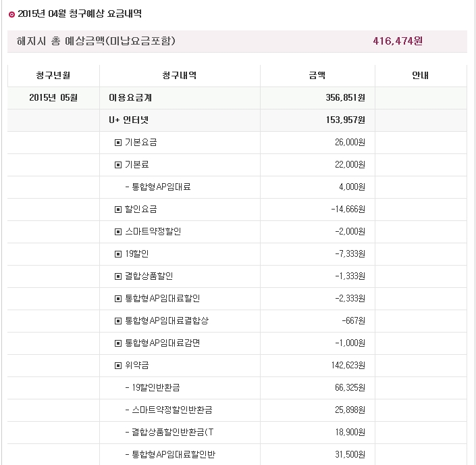
Task: Click the 19할인반환금 sub-item
Action: click(x=155, y=388)
